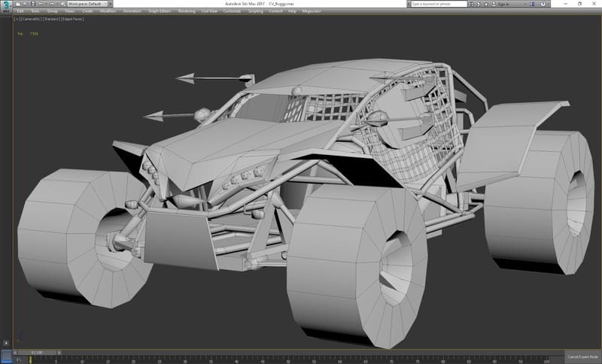Open the Help menu
602x364 pixels.
(292, 11)
